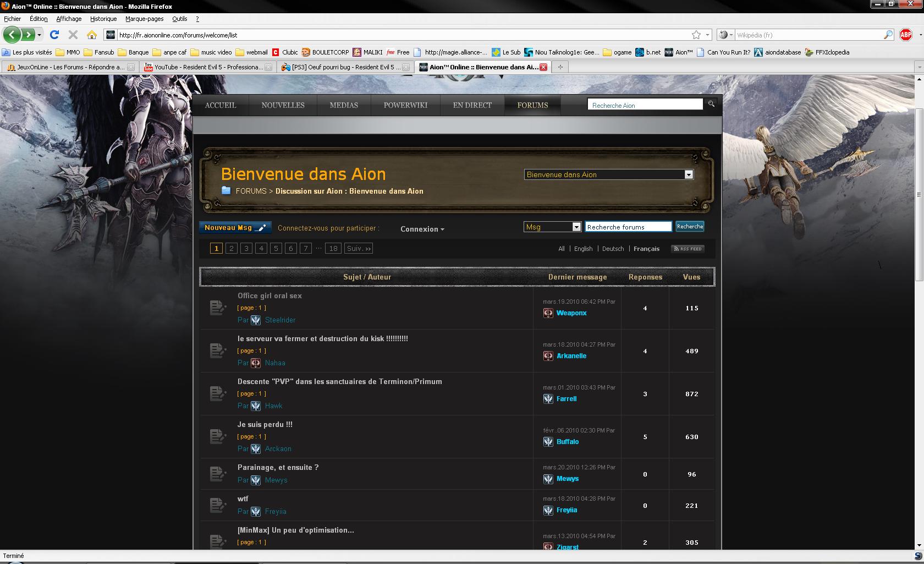
Task: Open the thread Je suis perdu !!!
Action: [x=265, y=424]
